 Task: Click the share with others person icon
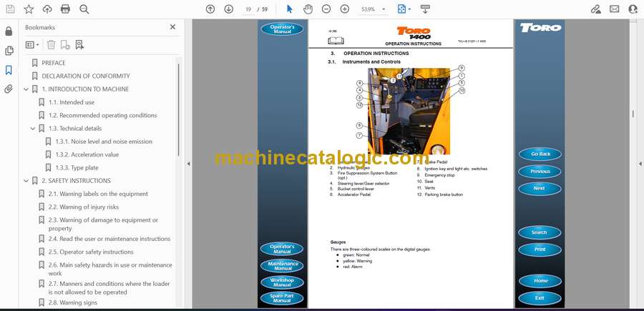click(x=633, y=9)
